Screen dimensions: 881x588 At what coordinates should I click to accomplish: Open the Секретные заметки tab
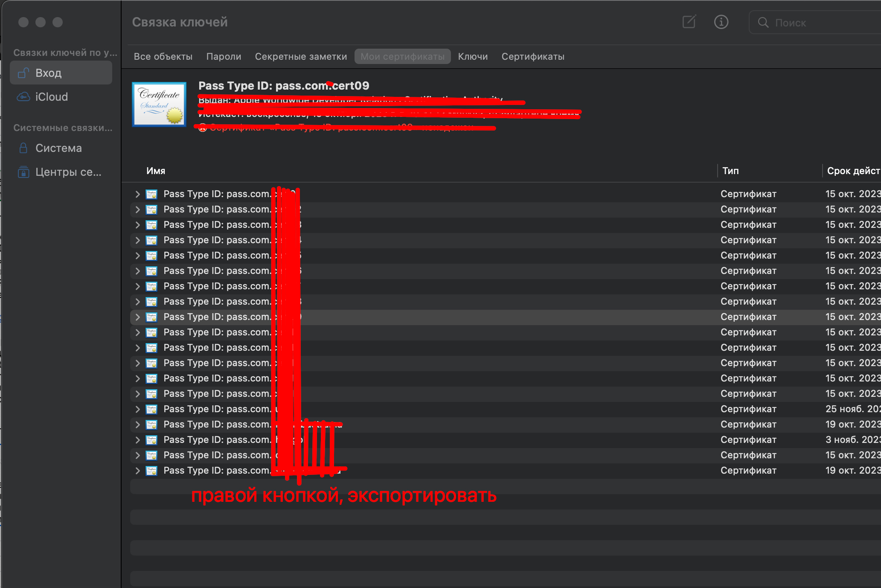click(x=301, y=57)
